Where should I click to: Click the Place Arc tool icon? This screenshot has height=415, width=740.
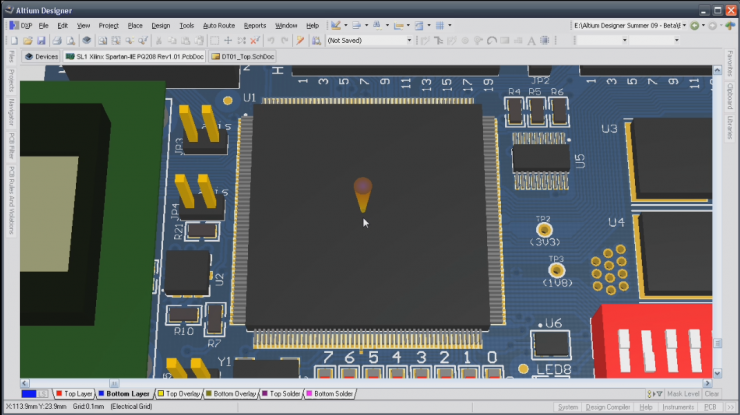[x=491, y=41]
